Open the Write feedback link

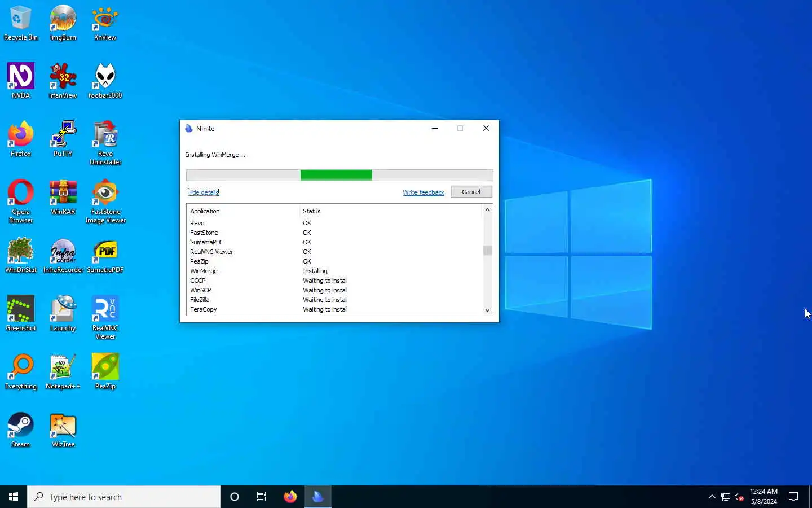423,192
